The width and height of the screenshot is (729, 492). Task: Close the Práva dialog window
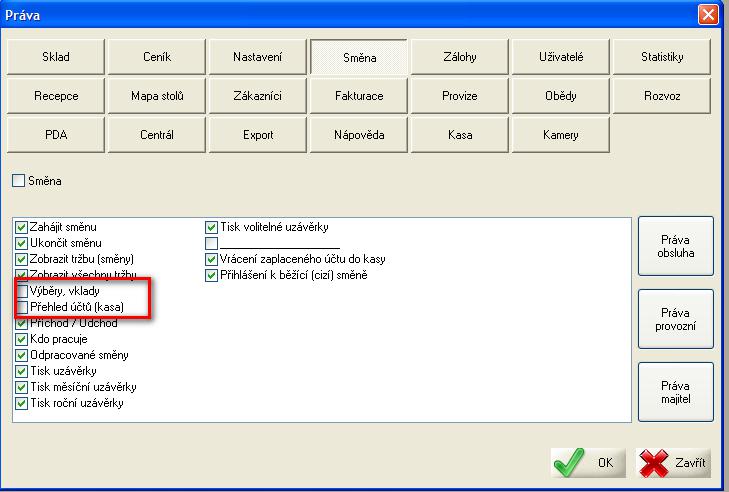(x=707, y=14)
